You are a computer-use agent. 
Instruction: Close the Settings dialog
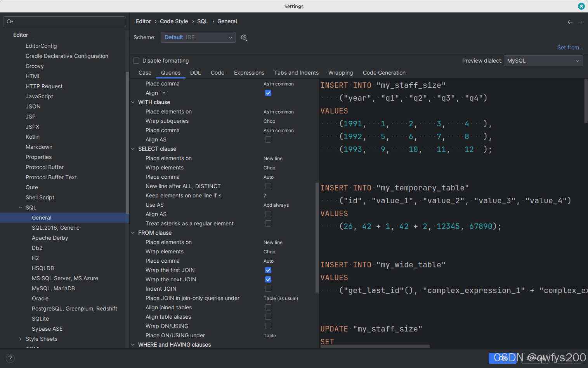click(581, 6)
